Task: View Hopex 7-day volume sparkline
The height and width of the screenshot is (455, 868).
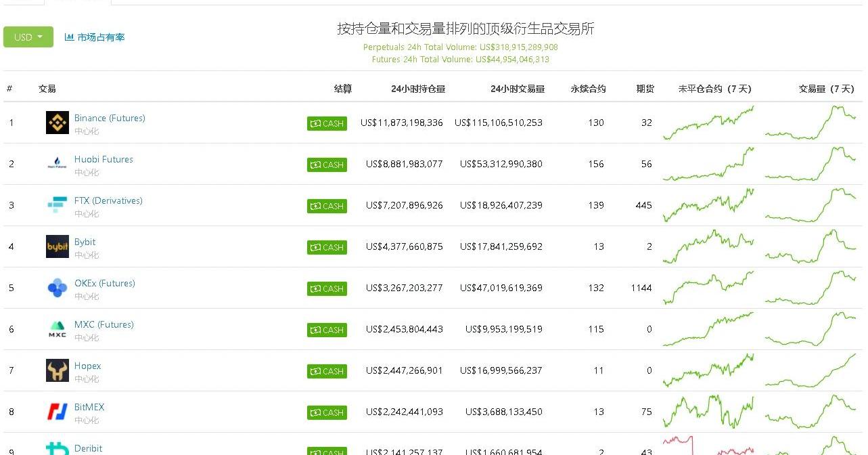Action: (810, 370)
